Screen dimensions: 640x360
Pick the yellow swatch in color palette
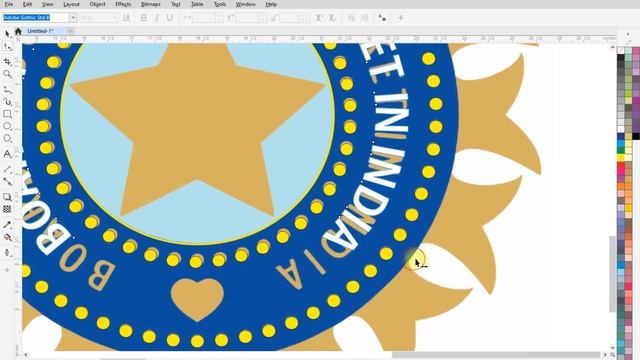pyautogui.click(x=621, y=158)
